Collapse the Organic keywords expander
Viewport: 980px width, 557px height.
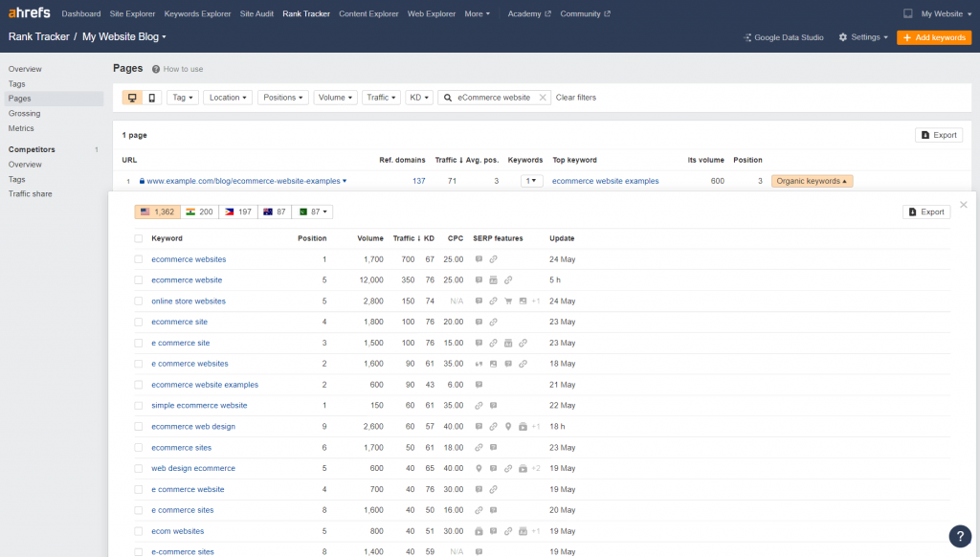[x=812, y=181]
